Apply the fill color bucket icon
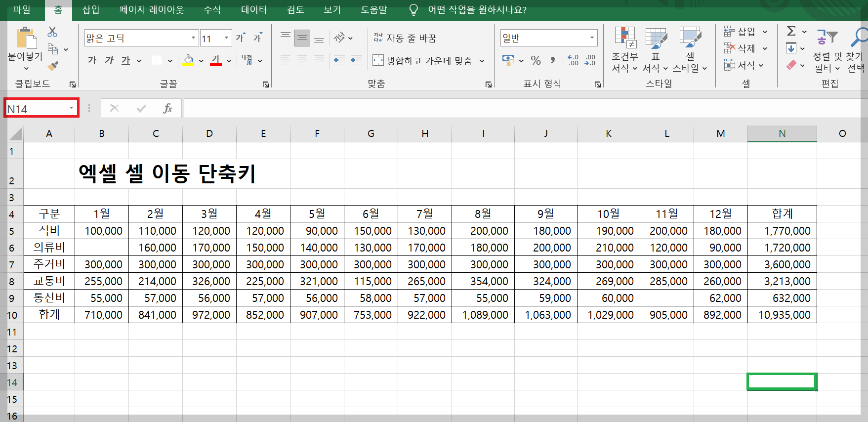 pos(188,60)
